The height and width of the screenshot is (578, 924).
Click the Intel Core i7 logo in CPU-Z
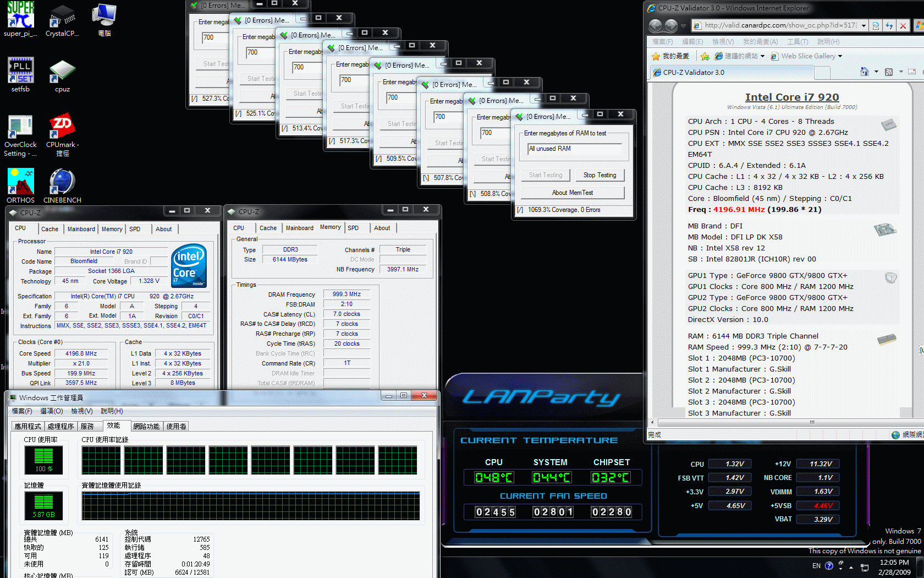tap(189, 266)
